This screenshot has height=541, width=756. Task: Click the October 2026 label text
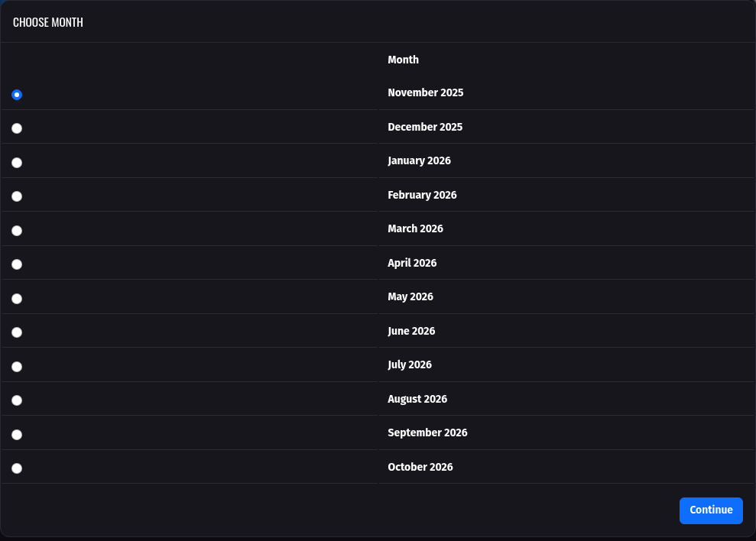click(x=420, y=467)
